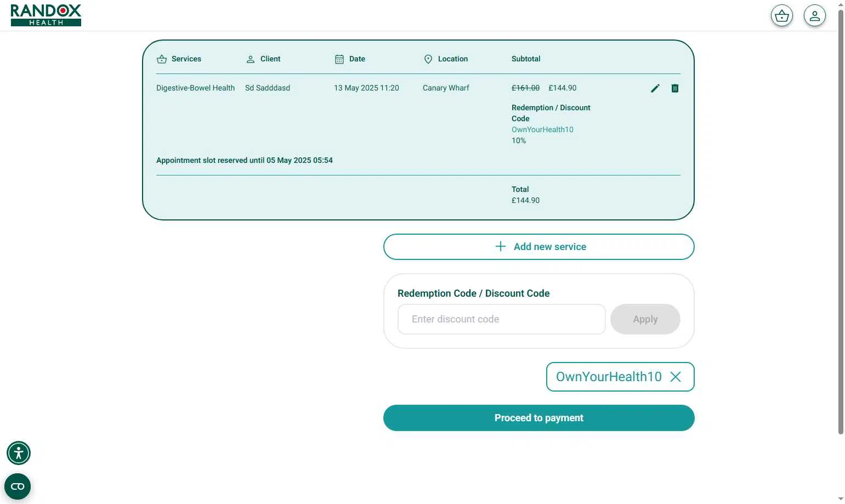
Task: Proceed to payment
Action: point(539,418)
